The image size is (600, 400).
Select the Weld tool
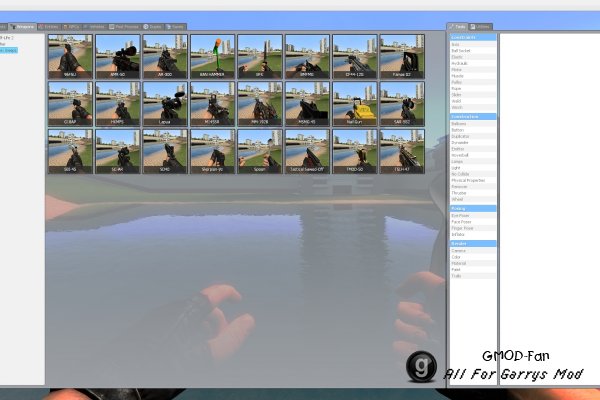tap(473, 101)
